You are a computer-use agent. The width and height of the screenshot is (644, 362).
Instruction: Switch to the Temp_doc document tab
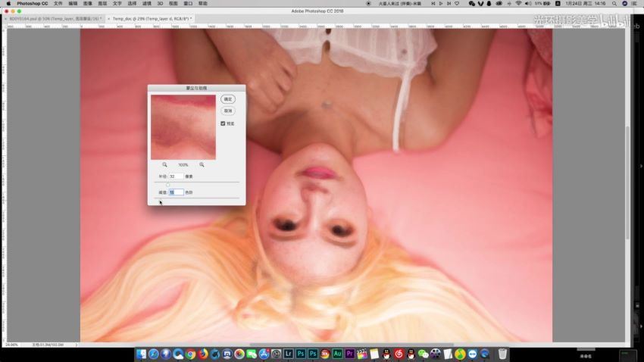[152, 18]
